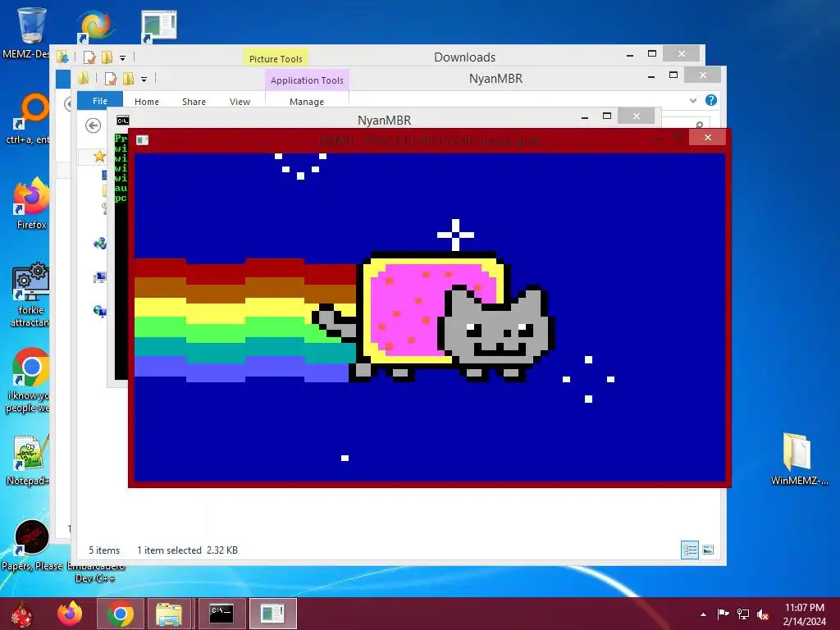This screenshot has height=630, width=840.
Task: Switch to Large icons view in status bar
Action: click(x=708, y=550)
